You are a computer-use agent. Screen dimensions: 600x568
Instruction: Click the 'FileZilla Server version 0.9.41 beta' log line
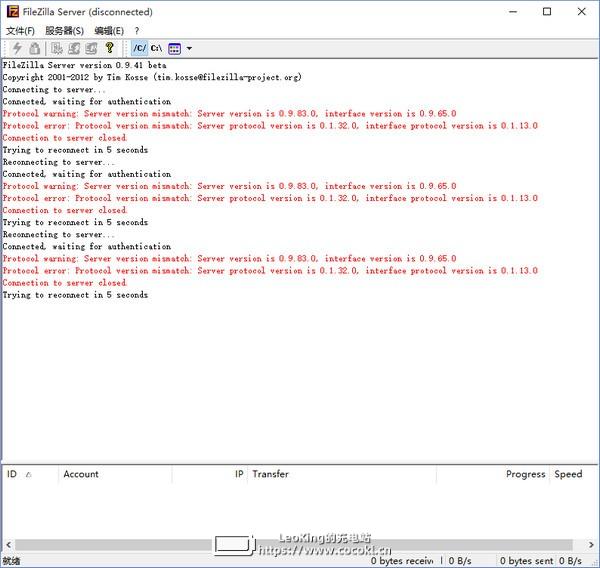(x=84, y=65)
